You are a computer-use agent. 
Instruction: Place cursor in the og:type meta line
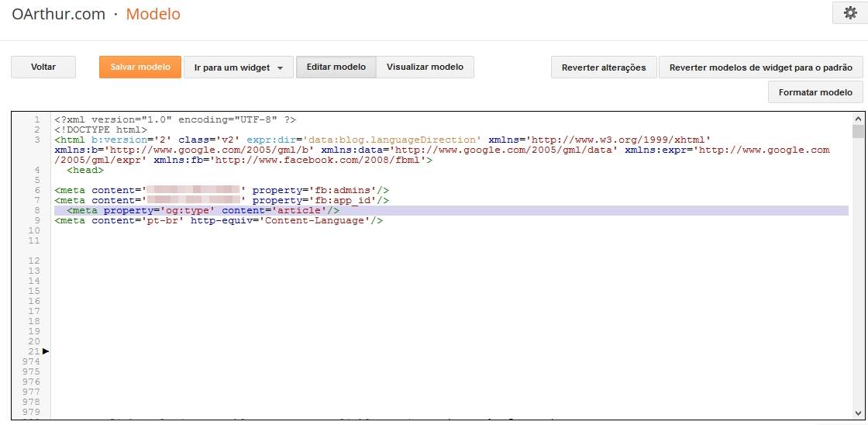point(451,210)
